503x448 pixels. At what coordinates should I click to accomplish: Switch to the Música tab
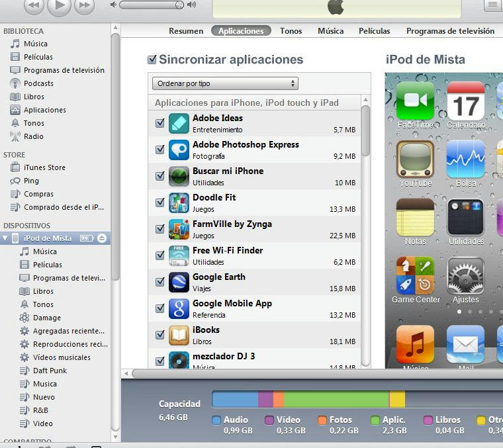[330, 31]
